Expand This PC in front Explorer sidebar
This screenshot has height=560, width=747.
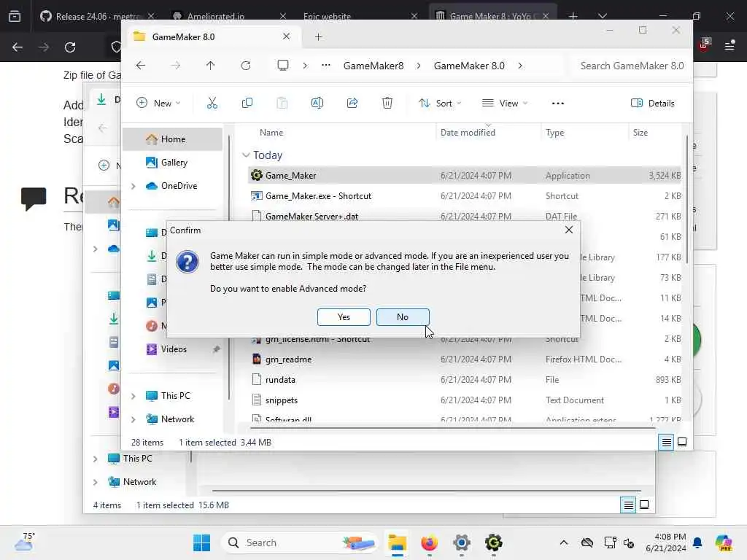(133, 396)
